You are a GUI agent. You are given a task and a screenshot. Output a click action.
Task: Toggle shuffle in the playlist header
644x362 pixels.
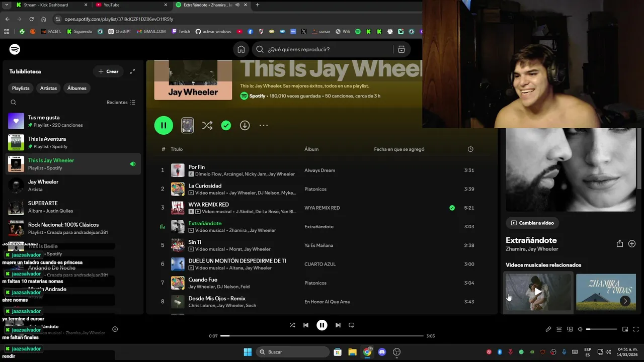[207, 125]
